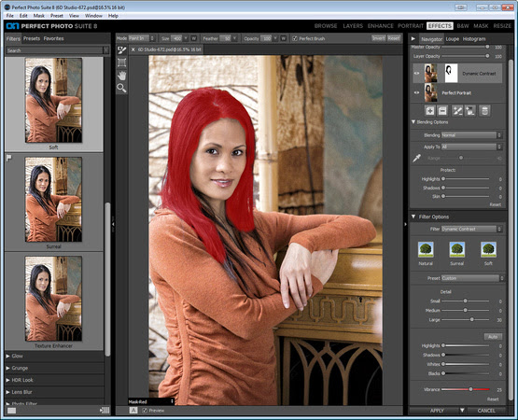The height and width of the screenshot is (420, 518).
Task: Switch to the PORTRAIT module tab
Action: [411, 26]
